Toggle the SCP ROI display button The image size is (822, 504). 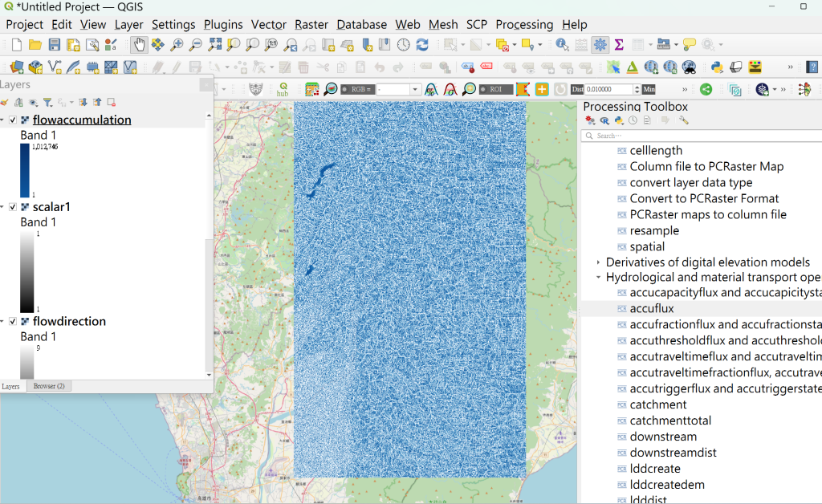[495, 89]
